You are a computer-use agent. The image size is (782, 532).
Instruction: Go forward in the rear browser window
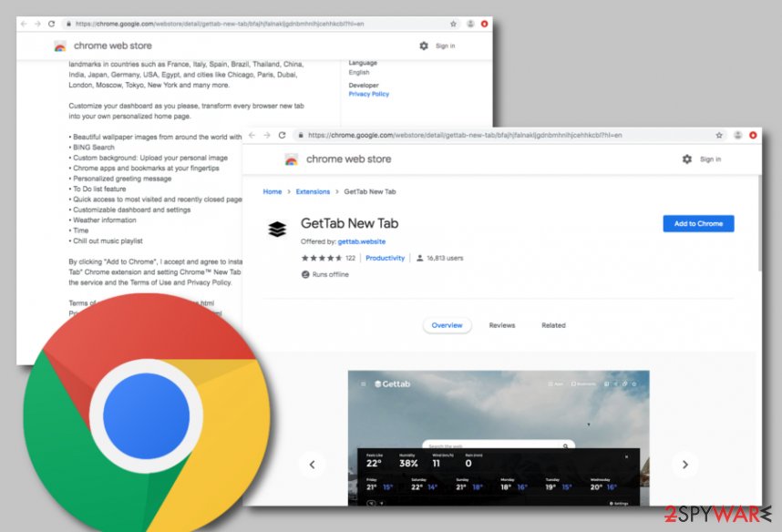(x=37, y=24)
